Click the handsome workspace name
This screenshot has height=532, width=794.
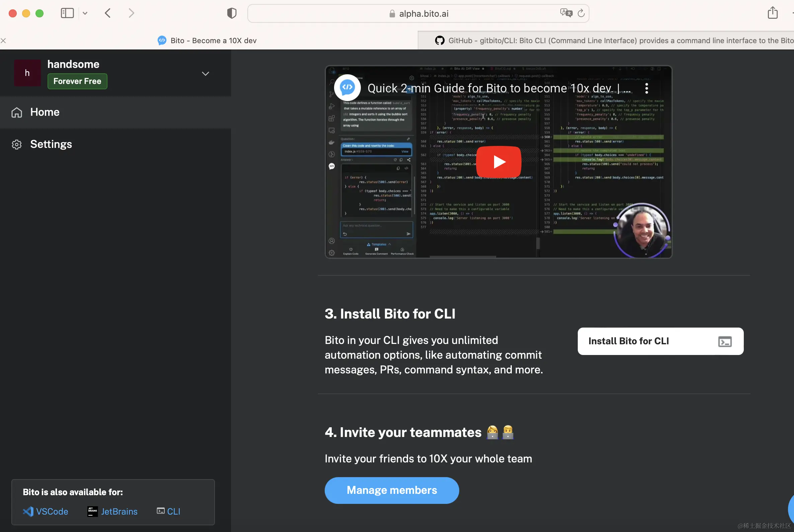73,64
